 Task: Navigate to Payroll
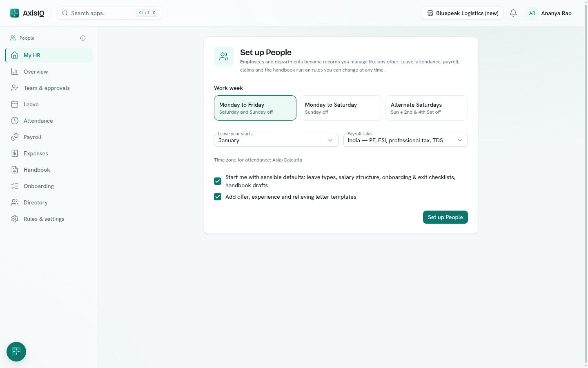pos(49,137)
